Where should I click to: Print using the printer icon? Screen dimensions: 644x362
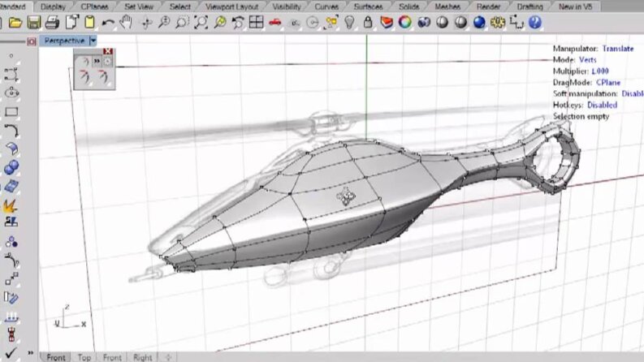point(52,23)
